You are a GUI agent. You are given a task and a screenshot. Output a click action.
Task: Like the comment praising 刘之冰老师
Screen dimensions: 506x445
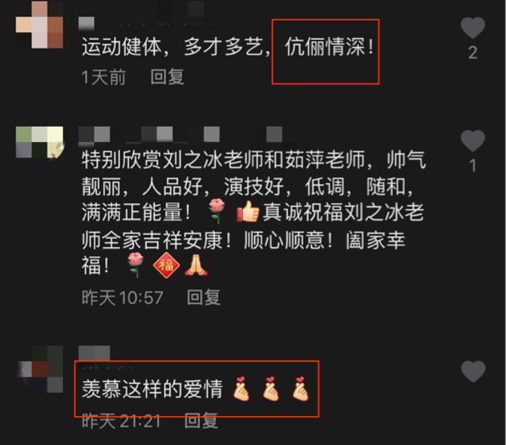[x=472, y=141]
